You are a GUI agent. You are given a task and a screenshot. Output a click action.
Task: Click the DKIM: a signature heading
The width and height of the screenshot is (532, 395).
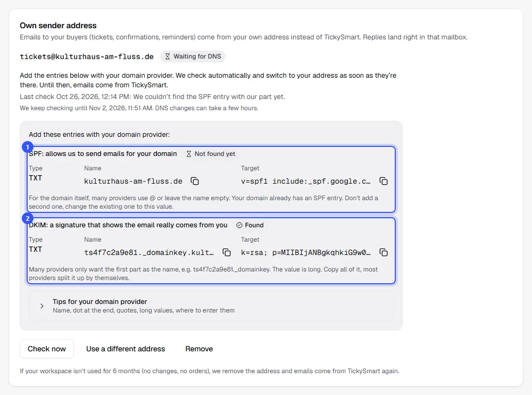point(128,225)
